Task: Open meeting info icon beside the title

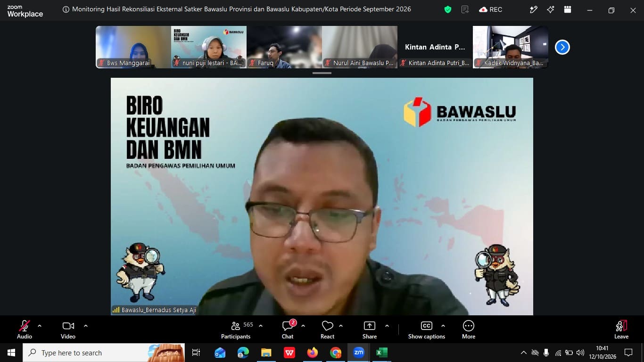Action: [66, 9]
